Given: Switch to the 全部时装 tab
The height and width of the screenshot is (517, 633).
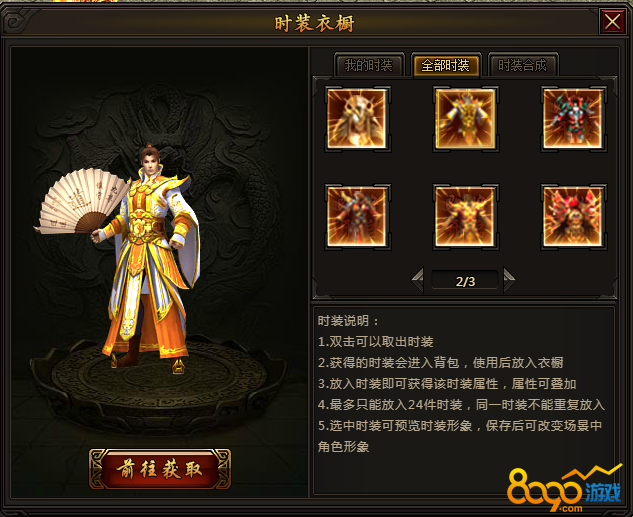Looking at the screenshot, I should pyautogui.click(x=445, y=65).
